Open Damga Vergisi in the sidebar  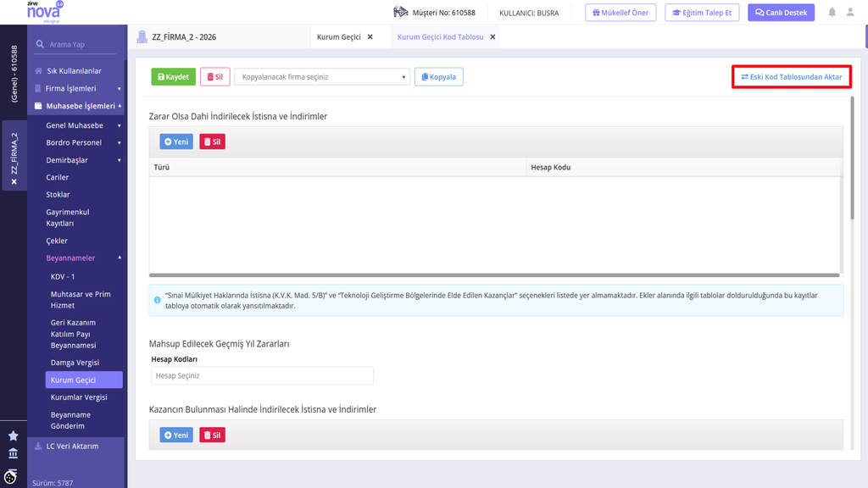point(75,363)
